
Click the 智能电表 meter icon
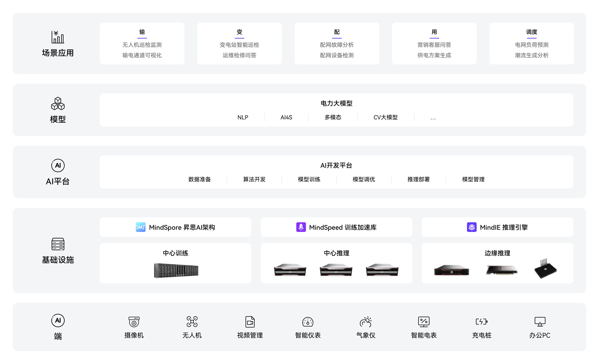(x=424, y=322)
